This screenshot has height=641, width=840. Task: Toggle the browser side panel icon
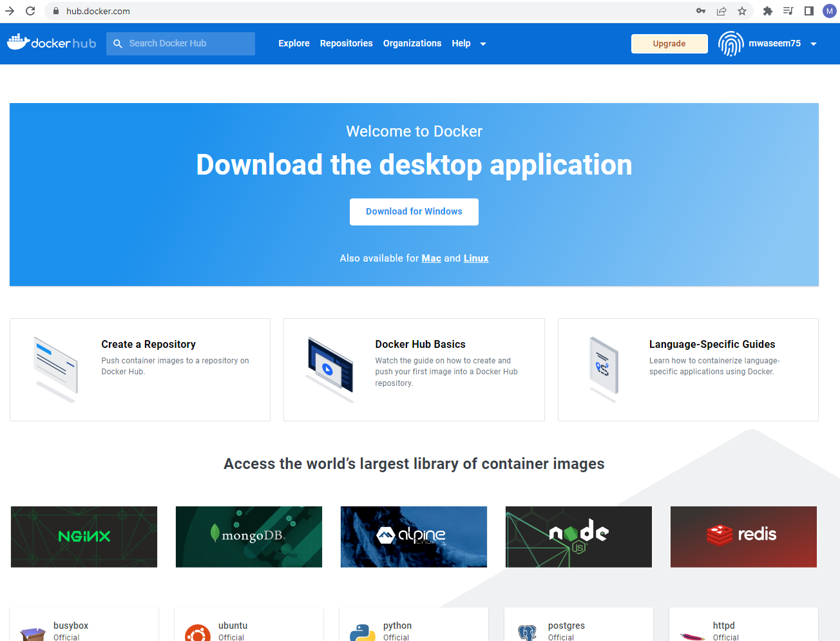tap(809, 11)
